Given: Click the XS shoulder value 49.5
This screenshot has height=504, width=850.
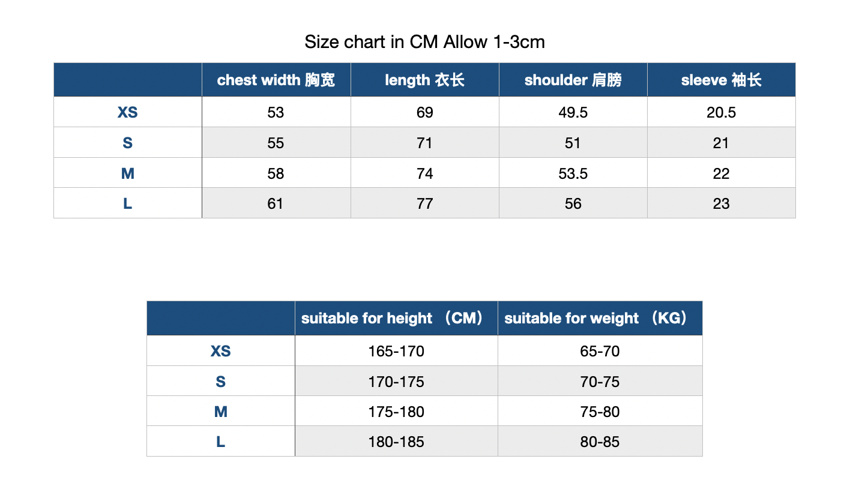Looking at the screenshot, I should pyautogui.click(x=573, y=113).
